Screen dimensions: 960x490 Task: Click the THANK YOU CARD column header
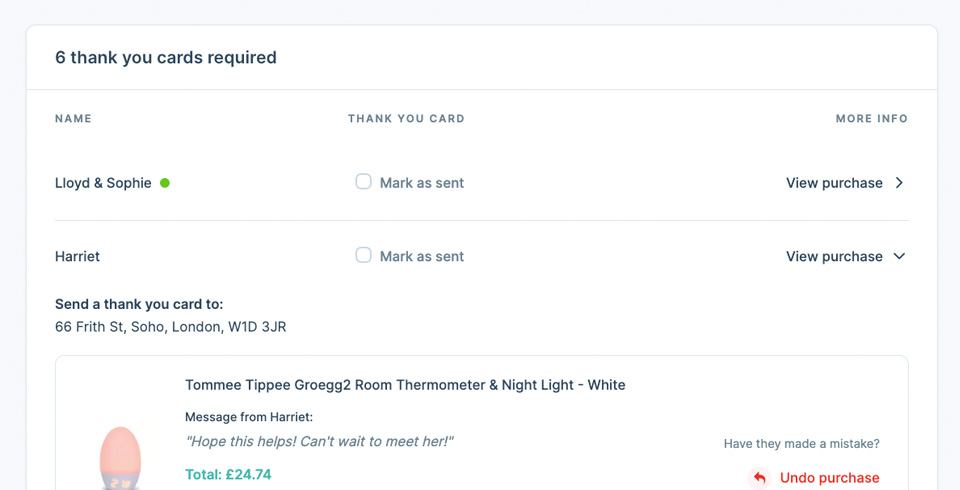(406, 119)
